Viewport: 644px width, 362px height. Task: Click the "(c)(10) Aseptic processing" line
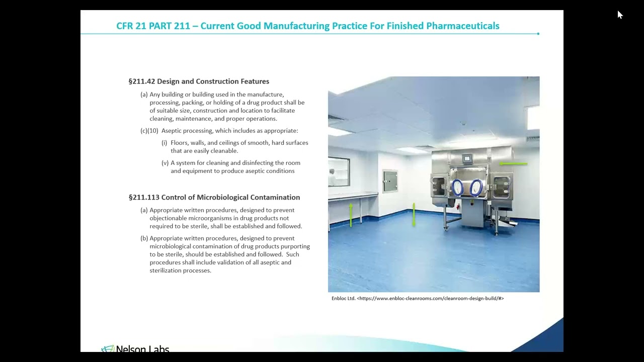point(219,131)
